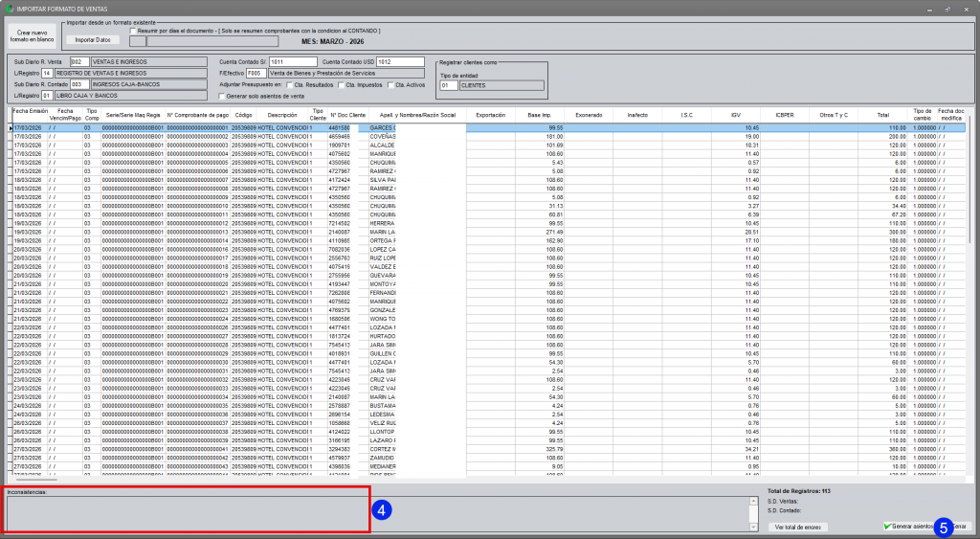Click the 'N° Doc Cliente' column header
The height and width of the screenshot is (539, 980).
348,115
